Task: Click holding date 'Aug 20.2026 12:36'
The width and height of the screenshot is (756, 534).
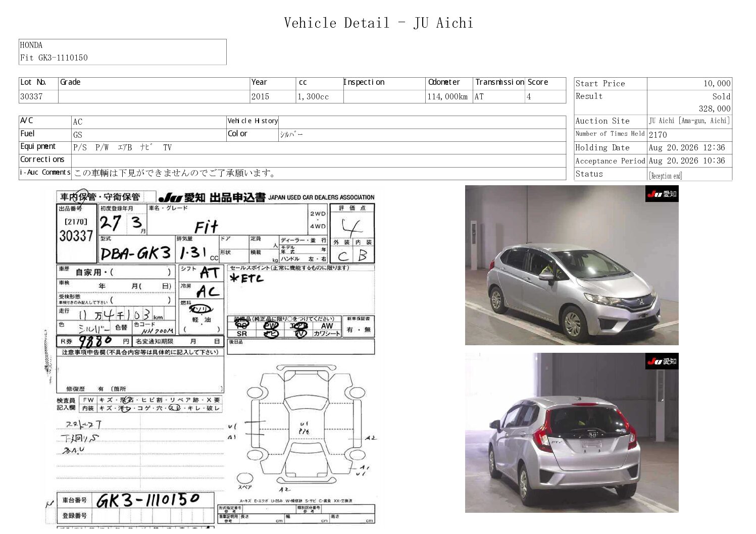Action: (687, 148)
